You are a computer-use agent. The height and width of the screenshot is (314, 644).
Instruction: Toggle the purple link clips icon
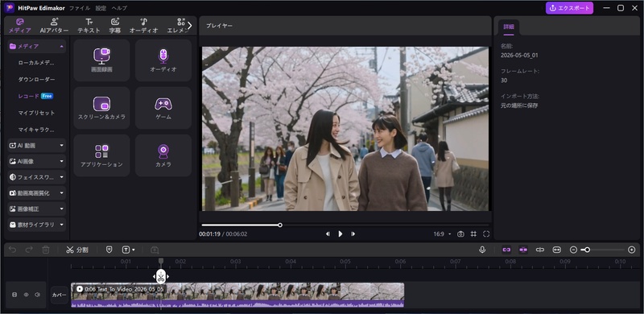click(x=506, y=250)
